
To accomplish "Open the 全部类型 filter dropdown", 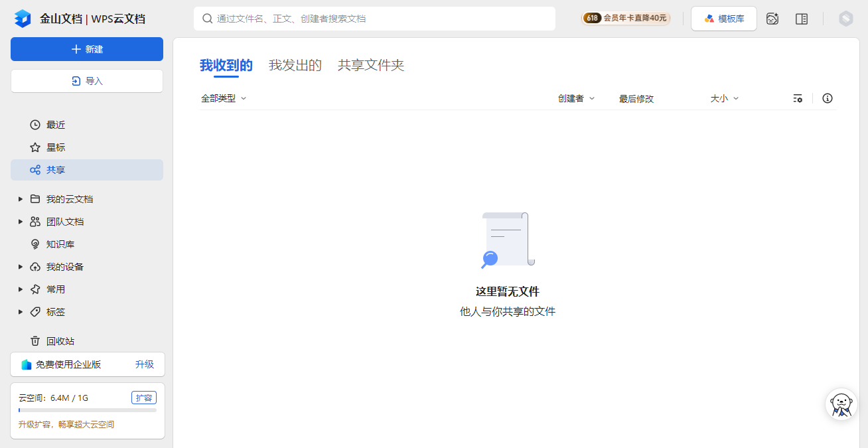I will [224, 98].
